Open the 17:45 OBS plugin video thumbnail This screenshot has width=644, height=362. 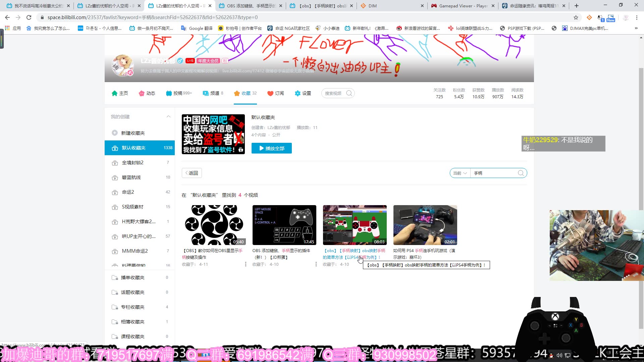(x=284, y=225)
